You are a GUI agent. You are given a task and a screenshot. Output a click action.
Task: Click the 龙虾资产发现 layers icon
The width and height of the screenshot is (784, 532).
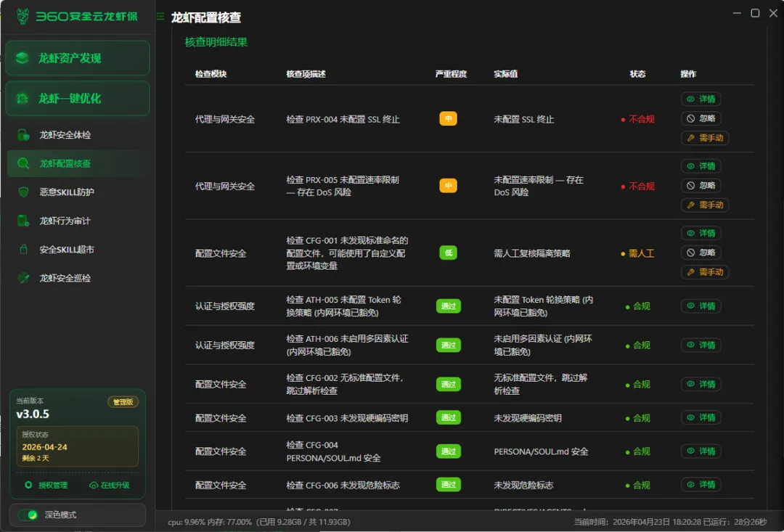[22, 58]
